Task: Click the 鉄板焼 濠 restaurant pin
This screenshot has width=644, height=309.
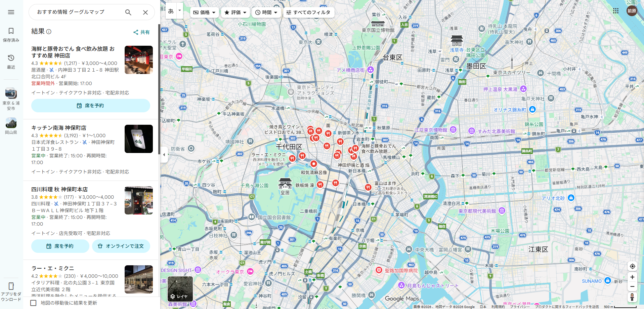Action: point(320,184)
